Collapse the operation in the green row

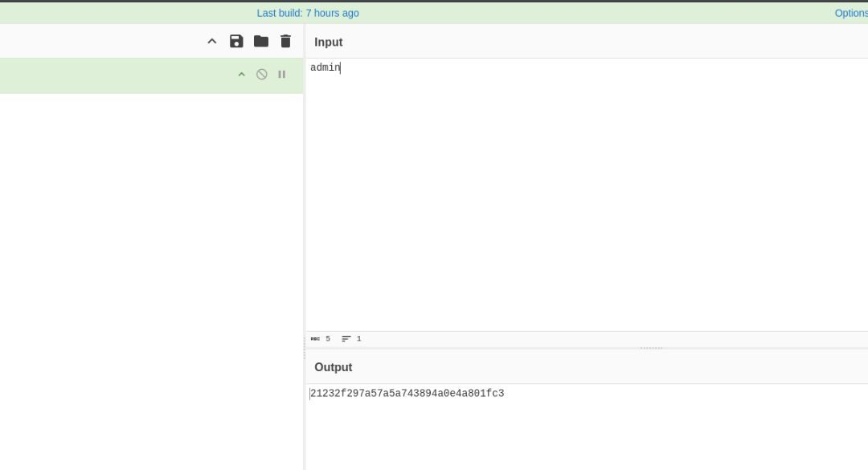241,74
